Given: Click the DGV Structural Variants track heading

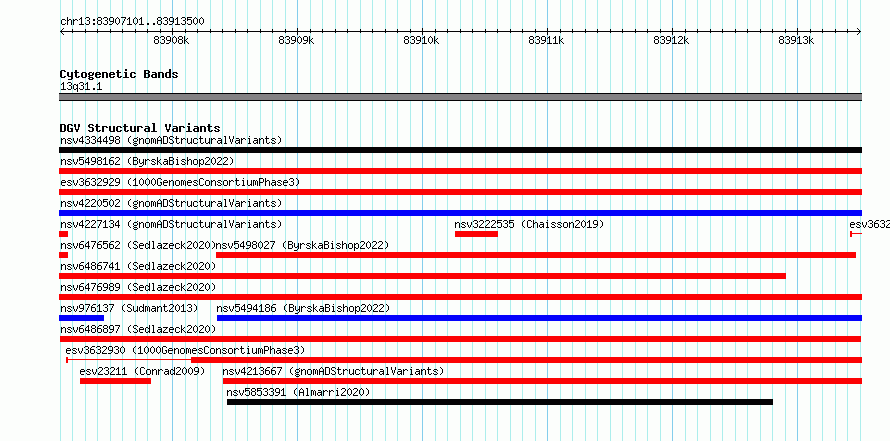Looking at the screenshot, I should pyautogui.click(x=140, y=128).
